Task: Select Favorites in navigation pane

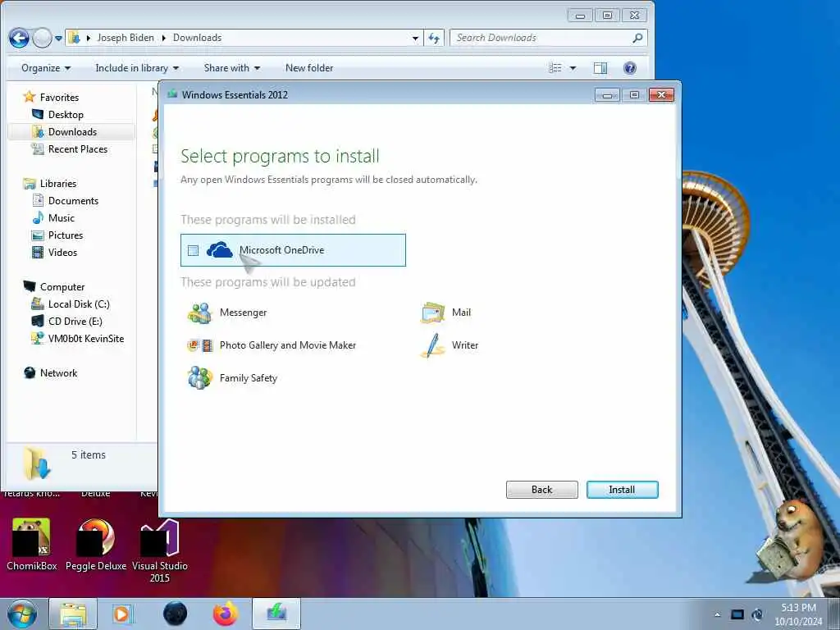Action: [x=59, y=98]
